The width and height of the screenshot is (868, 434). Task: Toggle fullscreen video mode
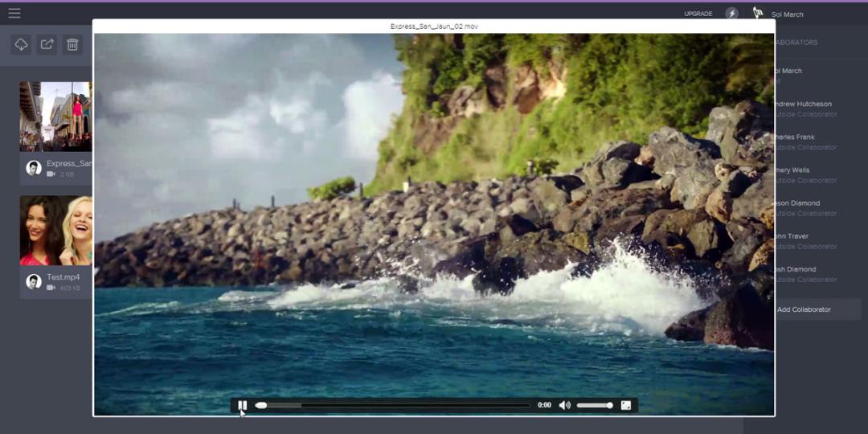tap(626, 405)
